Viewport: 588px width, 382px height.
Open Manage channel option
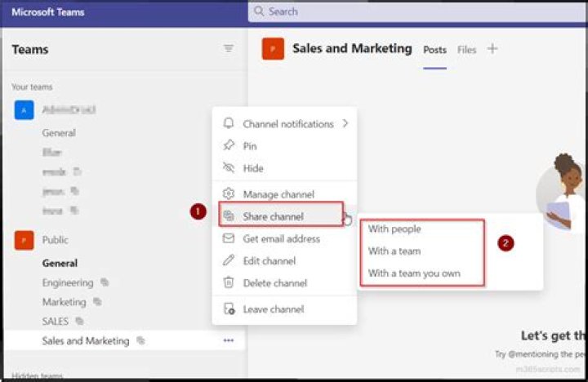pos(284,194)
